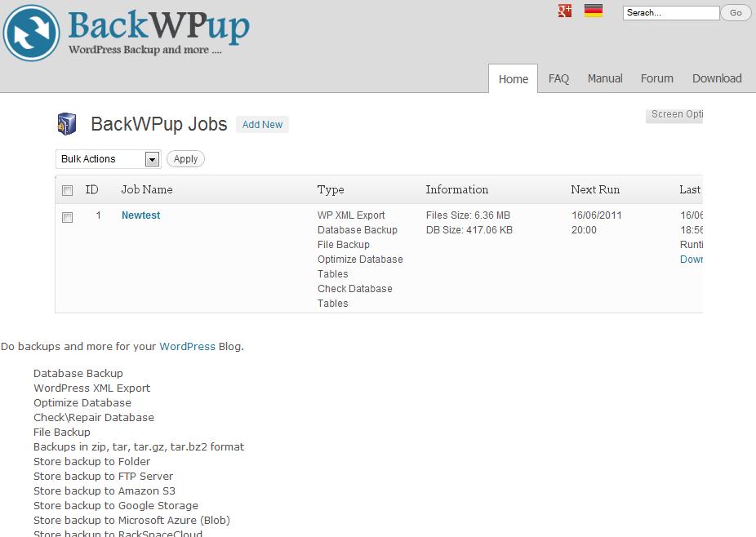756x537 pixels.
Task: Go to the FAQ tab
Action: [558, 78]
